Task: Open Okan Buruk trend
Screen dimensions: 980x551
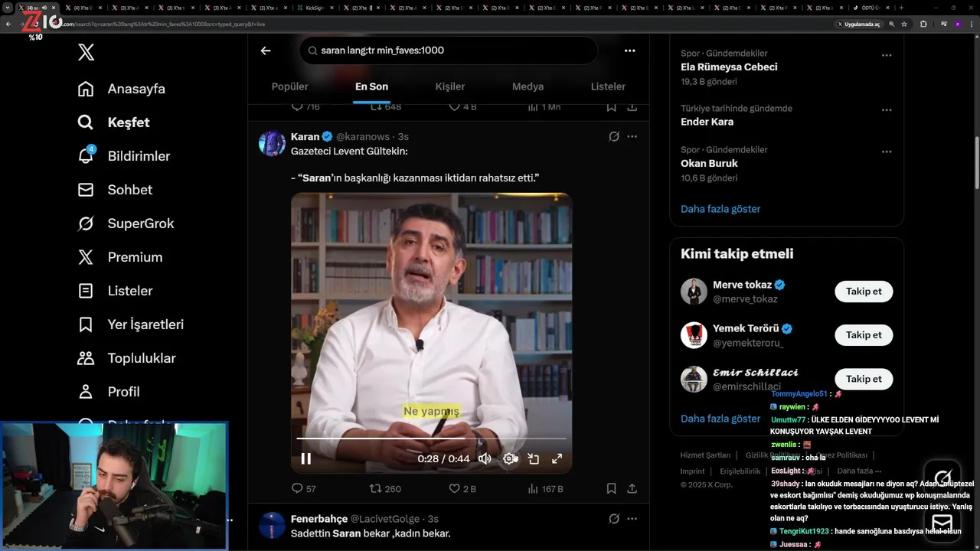Action: (x=709, y=163)
